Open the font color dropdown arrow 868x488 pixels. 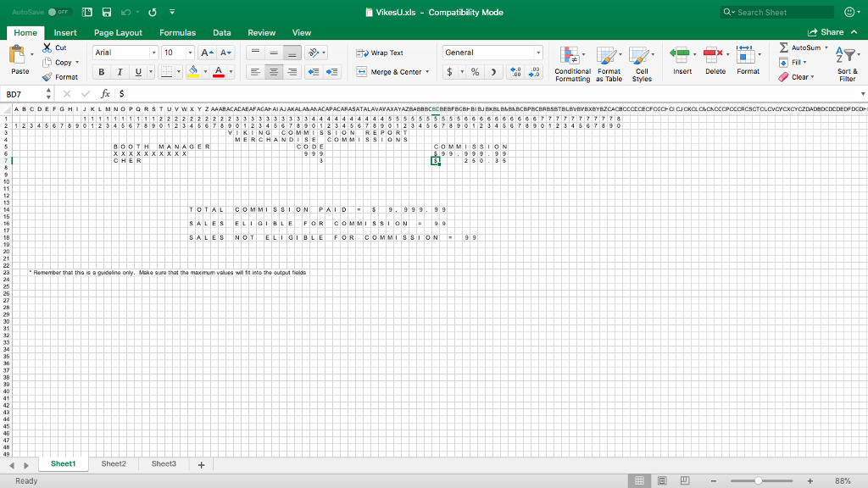(x=231, y=72)
